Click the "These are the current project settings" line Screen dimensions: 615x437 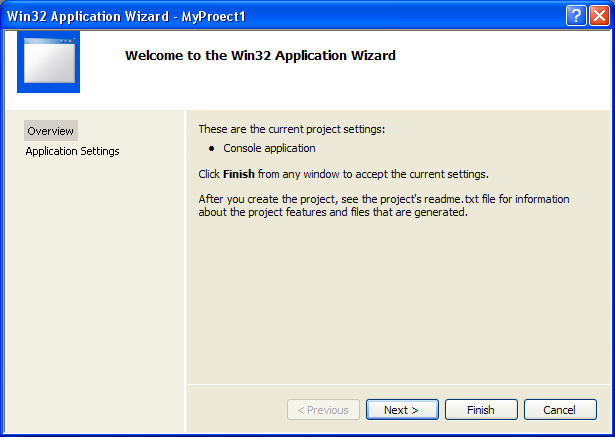coord(291,129)
